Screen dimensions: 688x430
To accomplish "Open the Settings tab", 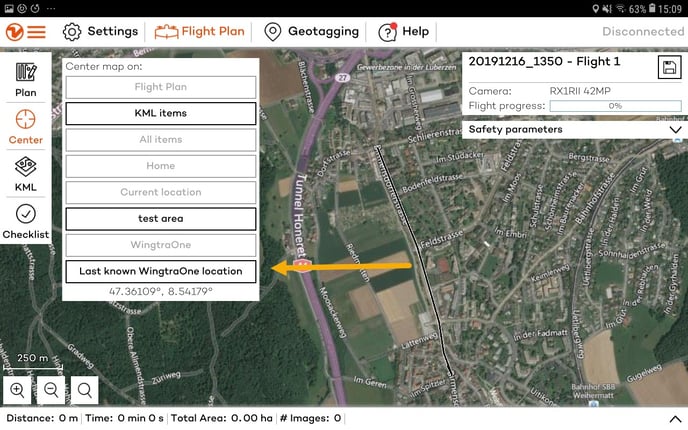I will click(100, 31).
